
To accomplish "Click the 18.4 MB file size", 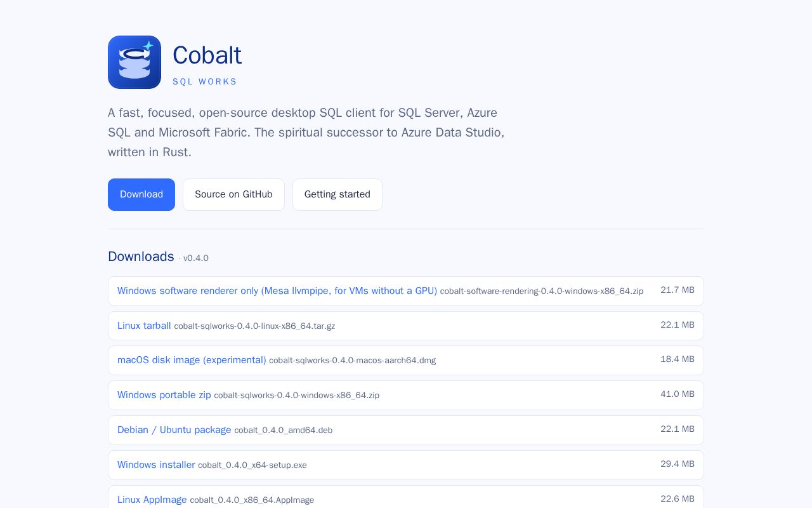I will point(678,359).
